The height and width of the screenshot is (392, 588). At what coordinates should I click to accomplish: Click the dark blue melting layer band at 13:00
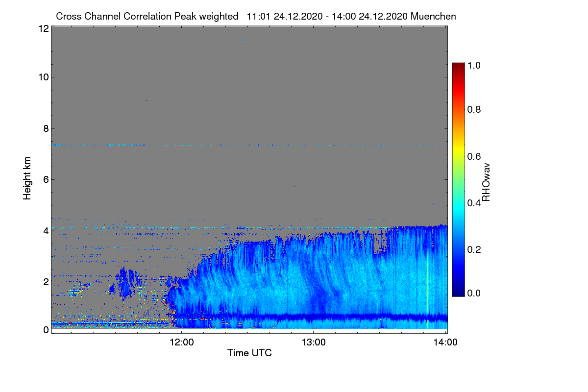click(314, 318)
